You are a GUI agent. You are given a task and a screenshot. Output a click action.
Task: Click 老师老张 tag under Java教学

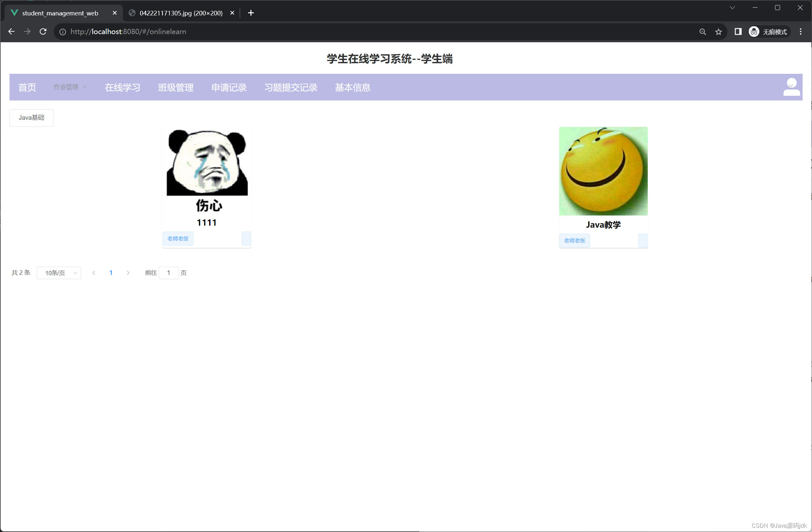pos(574,241)
